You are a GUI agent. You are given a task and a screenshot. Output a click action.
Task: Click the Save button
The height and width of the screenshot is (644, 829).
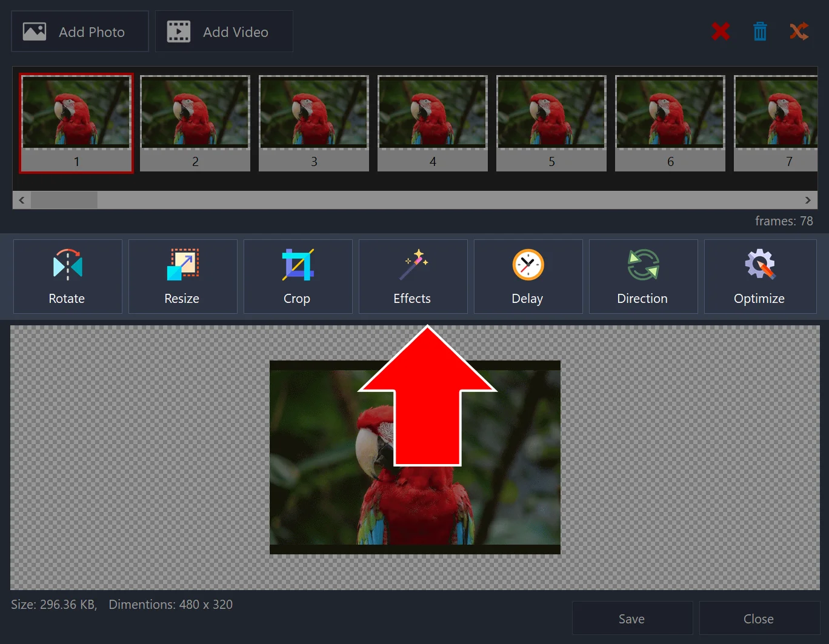pyautogui.click(x=632, y=619)
